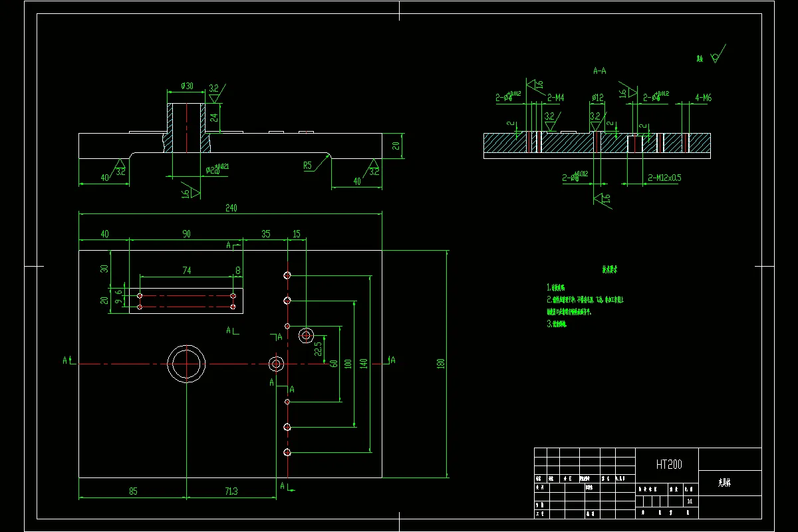Click the large concentric circle boss in plan view
The height and width of the screenshot is (532, 798).
click(186, 364)
